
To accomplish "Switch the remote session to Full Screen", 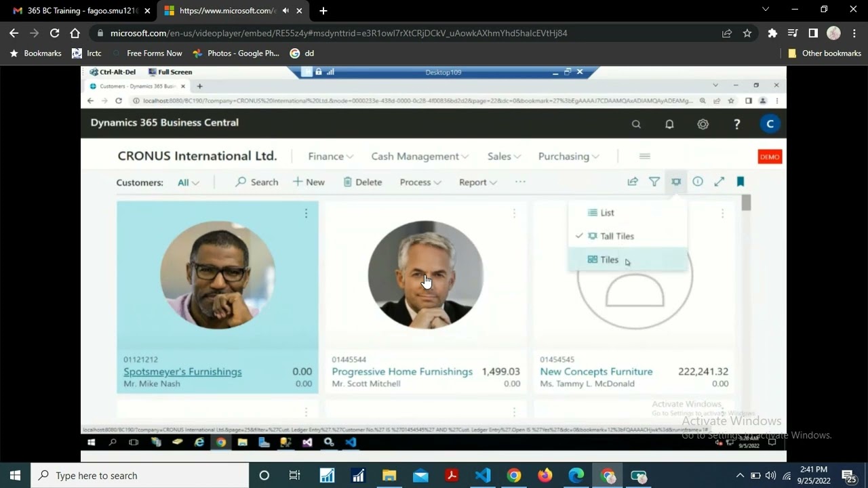I will click(170, 72).
